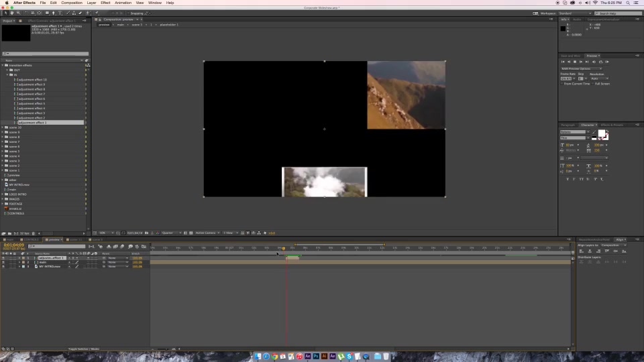This screenshot has width=644, height=362.
Task: Enable the Snapping checkbox
Action: pos(129,13)
